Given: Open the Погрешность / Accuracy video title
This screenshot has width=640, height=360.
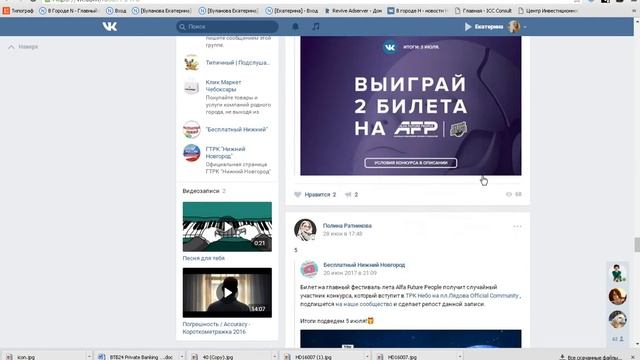Looking at the screenshot, I should click(216, 328).
